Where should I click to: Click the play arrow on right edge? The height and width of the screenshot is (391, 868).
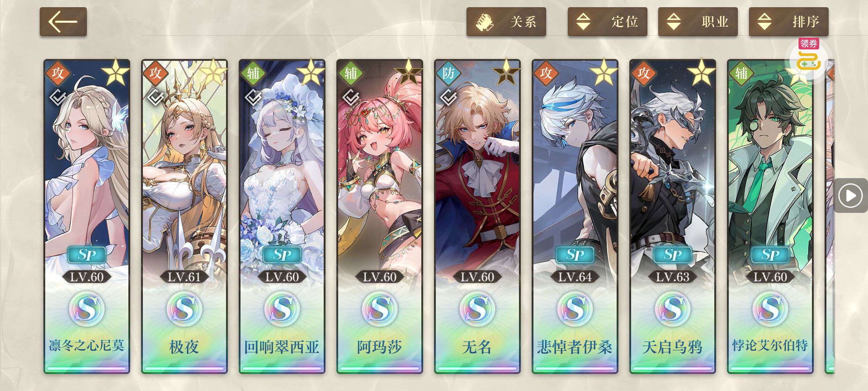coord(850,196)
